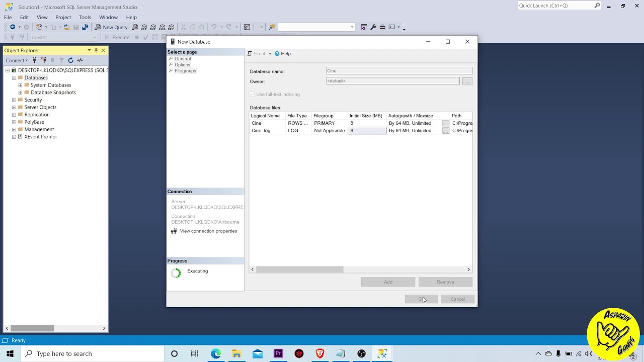Click the Open File toolbar icon

pyautogui.click(x=66, y=27)
